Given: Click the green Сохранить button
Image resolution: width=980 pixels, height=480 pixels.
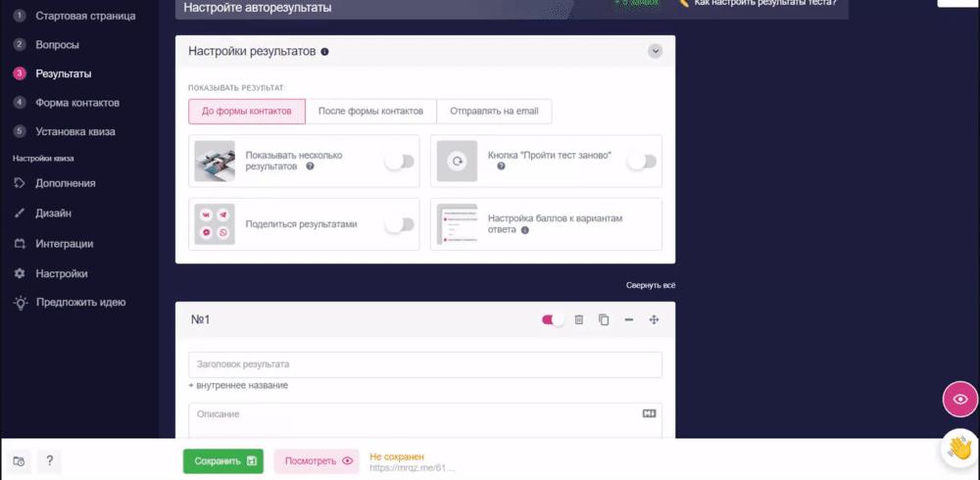Looking at the screenshot, I should pyautogui.click(x=223, y=461).
